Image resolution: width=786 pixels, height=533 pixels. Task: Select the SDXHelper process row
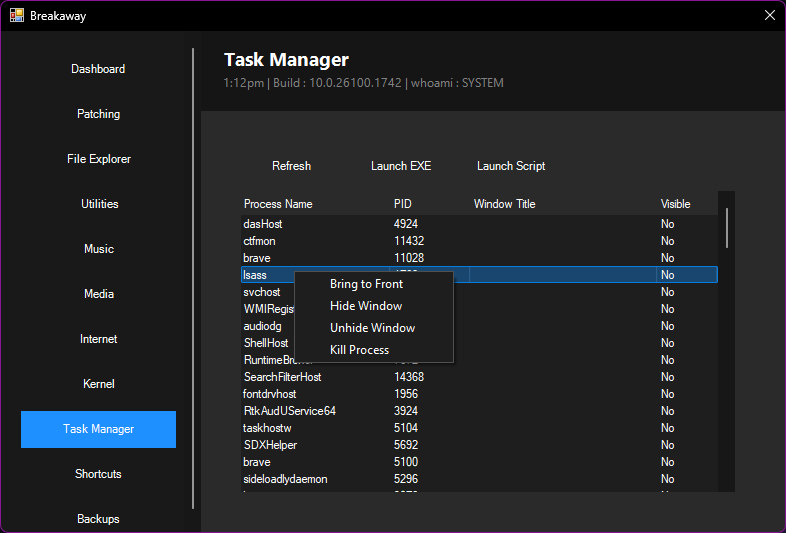pos(479,445)
